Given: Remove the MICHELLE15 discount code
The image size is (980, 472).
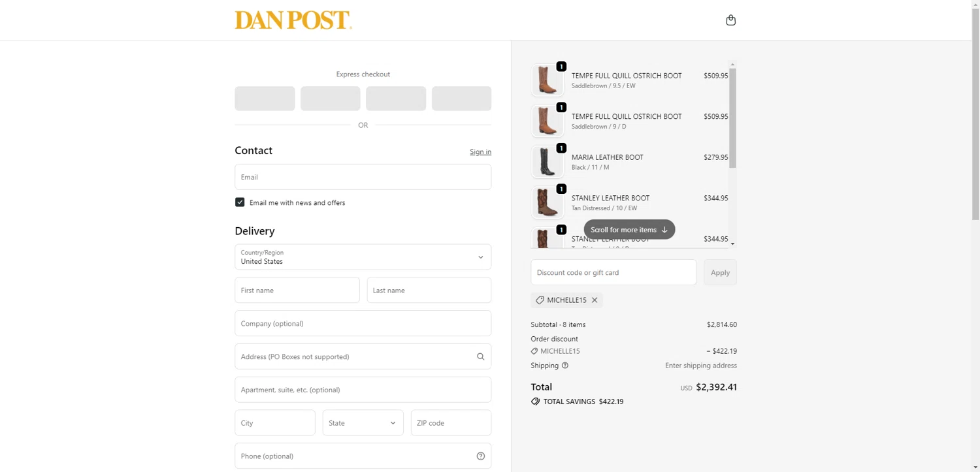Looking at the screenshot, I should (x=595, y=300).
